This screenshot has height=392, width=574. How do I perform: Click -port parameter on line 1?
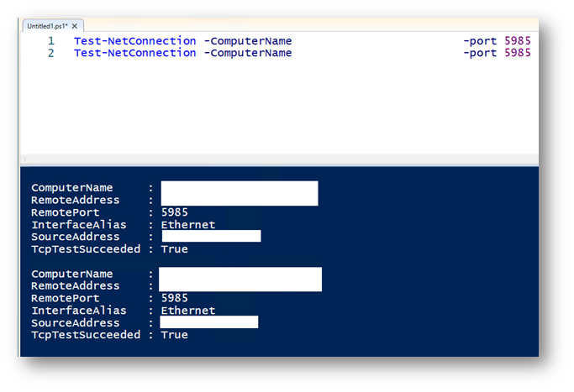point(480,41)
